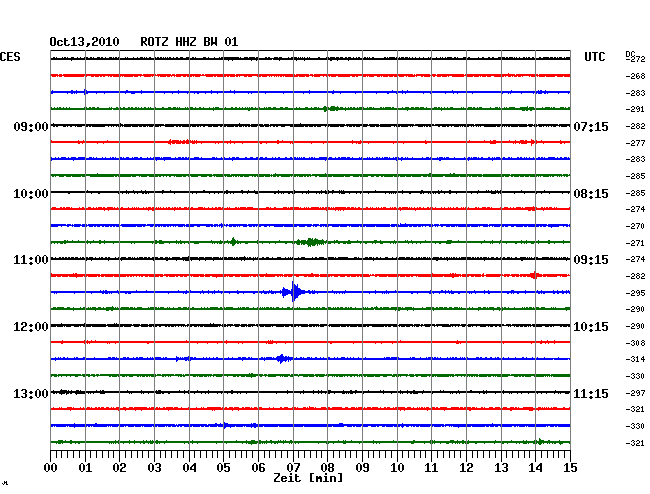Click the 13:00 local time label
The height and width of the screenshot is (494, 650).
[x=31, y=393]
